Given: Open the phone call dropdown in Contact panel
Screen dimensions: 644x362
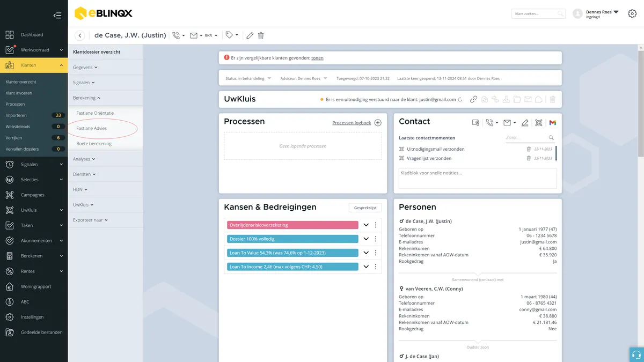Looking at the screenshot, I should point(492,123).
